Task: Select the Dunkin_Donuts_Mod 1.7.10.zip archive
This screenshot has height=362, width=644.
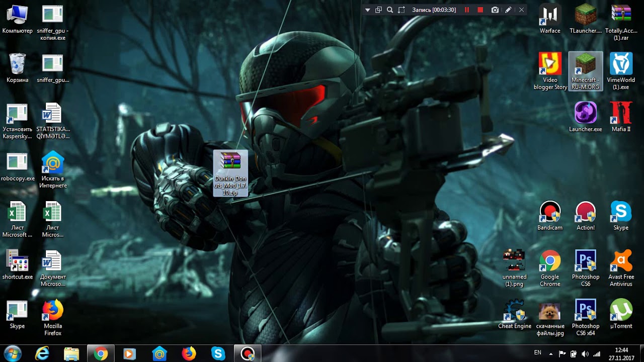Action: point(230,173)
